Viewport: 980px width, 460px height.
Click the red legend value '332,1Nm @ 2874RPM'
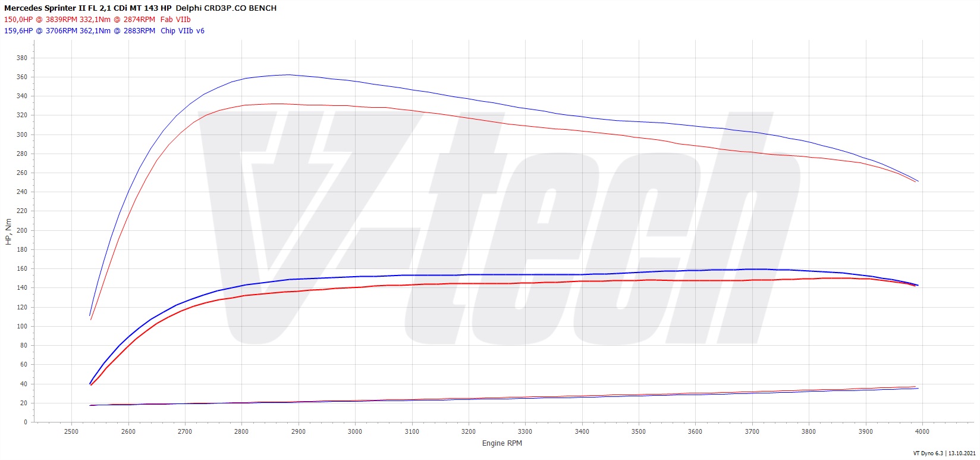pyautogui.click(x=117, y=20)
